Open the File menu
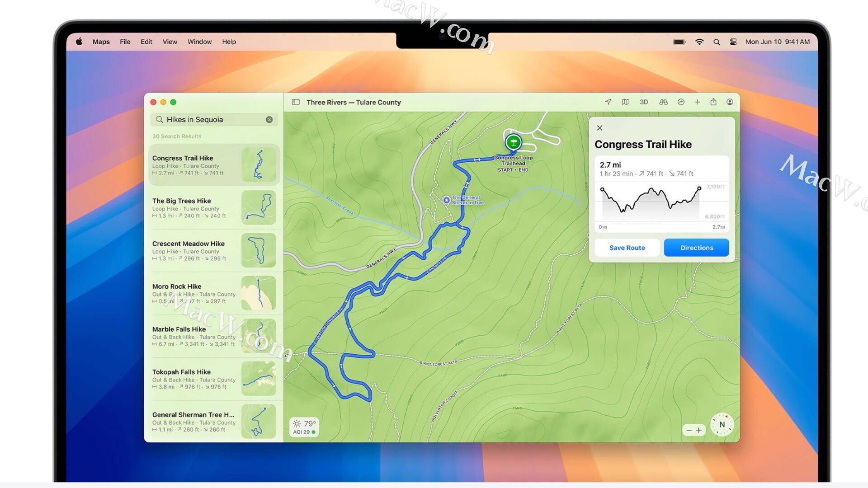Viewport: 868px width, 488px height. [125, 42]
